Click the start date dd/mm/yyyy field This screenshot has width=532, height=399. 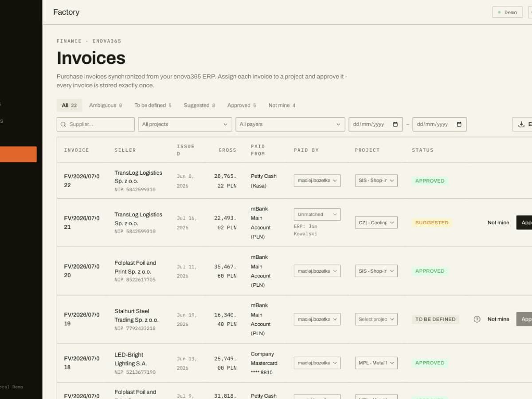[x=376, y=125]
